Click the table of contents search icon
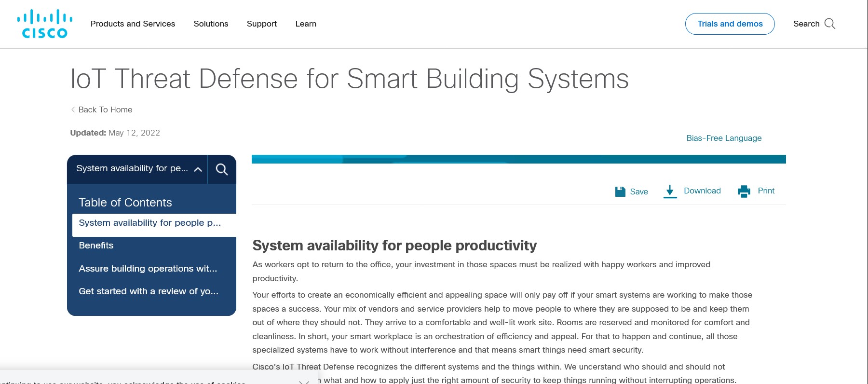The image size is (868, 384). click(222, 169)
